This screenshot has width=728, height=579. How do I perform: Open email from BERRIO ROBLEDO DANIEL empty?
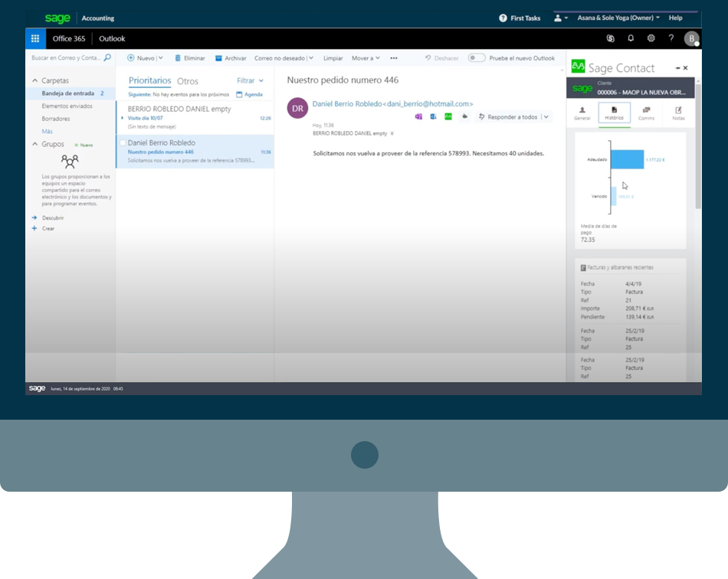pyautogui.click(x=195, y=117)
